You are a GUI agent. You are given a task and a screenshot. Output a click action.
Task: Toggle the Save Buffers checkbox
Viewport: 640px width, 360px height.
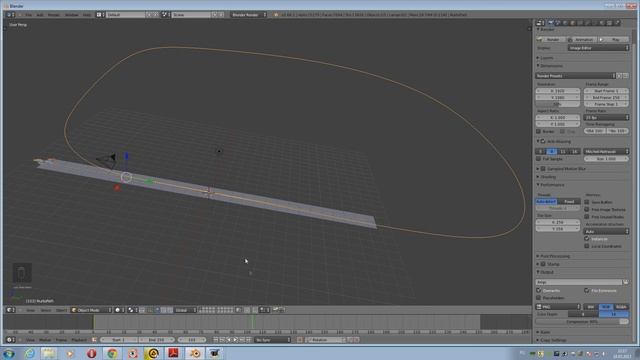(587, 202)
